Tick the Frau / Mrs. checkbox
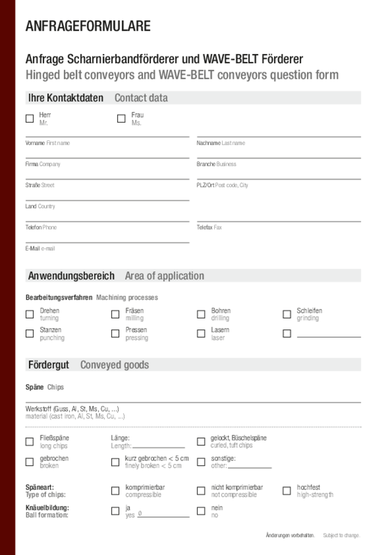392x555 pixels. (121, 118)
